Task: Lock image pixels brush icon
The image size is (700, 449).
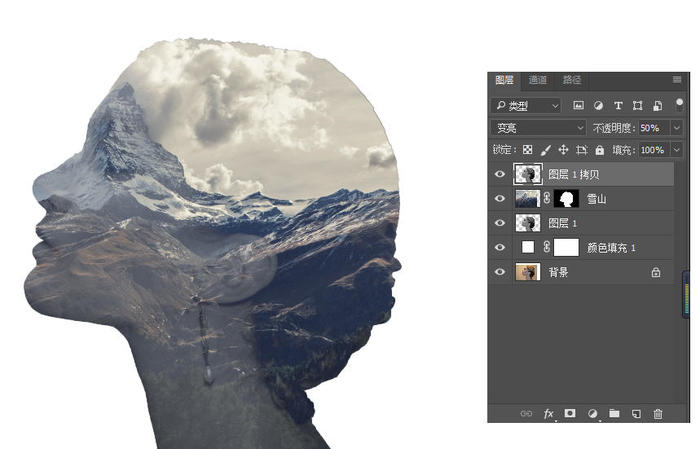Action: tap(545, 150)
